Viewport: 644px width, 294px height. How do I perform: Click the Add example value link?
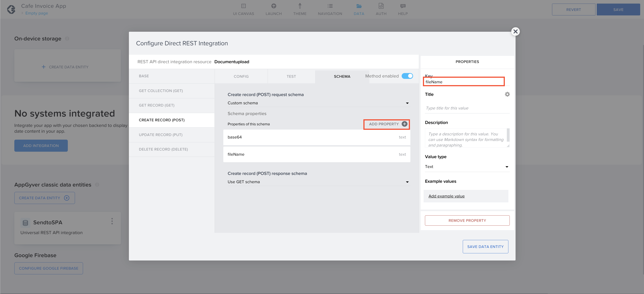(446, 196)
